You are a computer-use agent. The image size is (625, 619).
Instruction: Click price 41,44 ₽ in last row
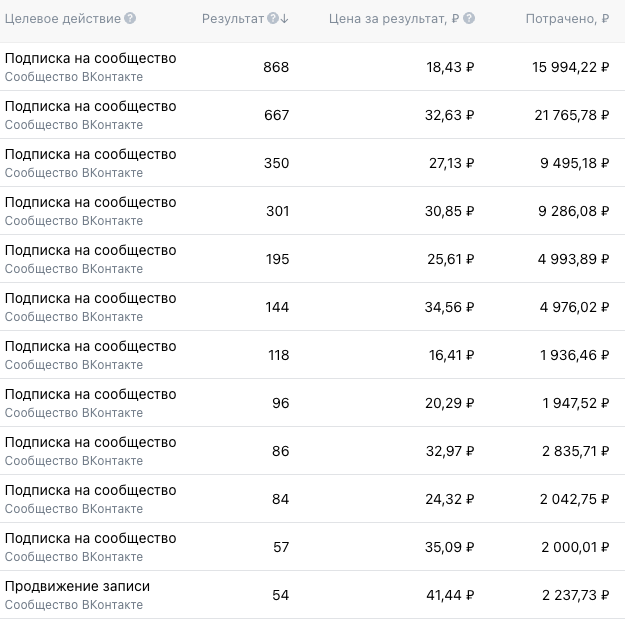[x=450, y=595]
